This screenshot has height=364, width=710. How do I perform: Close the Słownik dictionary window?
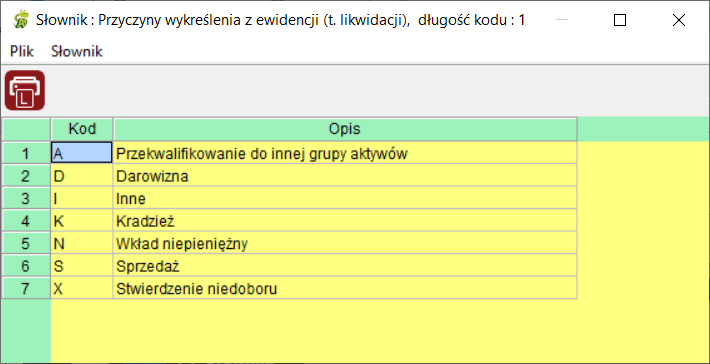tap(679, 20)
